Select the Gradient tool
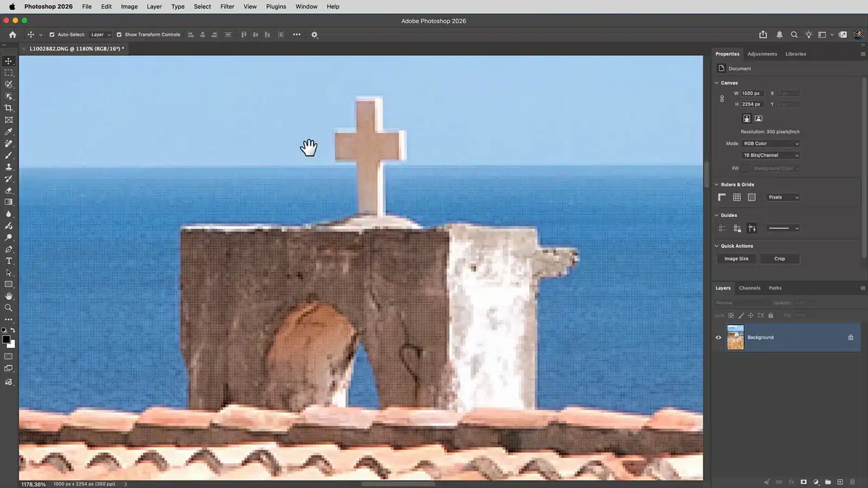This screenshot has height=488, width=868. pyautogui.click(x=9, y=202)
